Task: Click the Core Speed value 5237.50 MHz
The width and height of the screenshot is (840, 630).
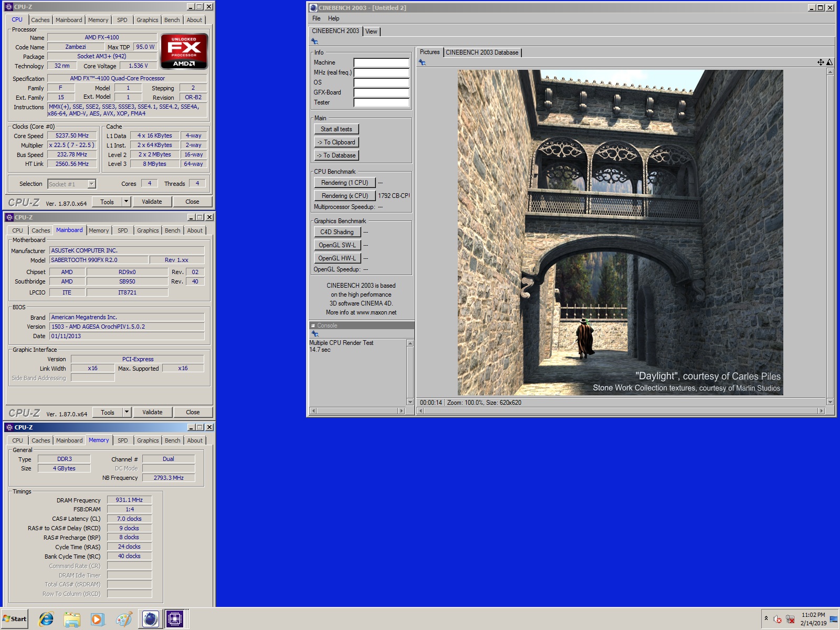Action: (72, 135)
